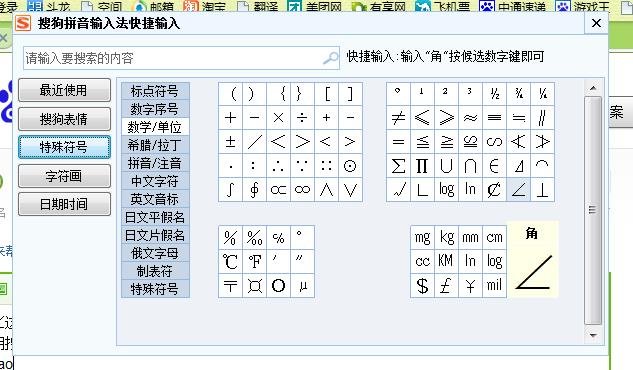Click the 字符画 button
This screenshot has width=633, height=370.
point(64,176)
